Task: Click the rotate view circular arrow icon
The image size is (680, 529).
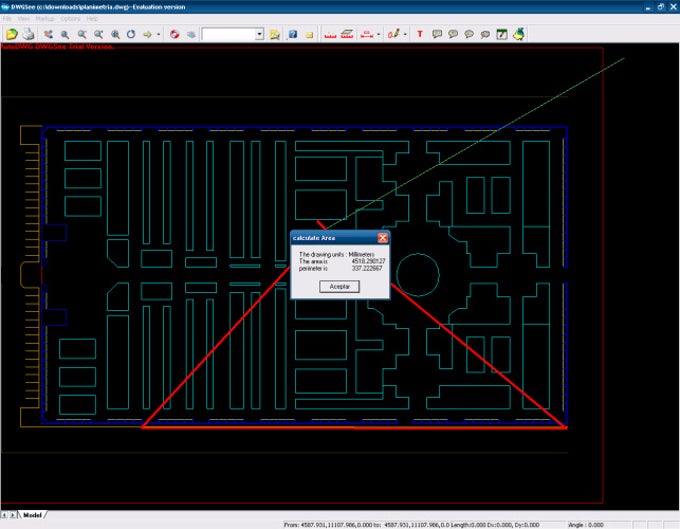Action: (x=130, y=34)
